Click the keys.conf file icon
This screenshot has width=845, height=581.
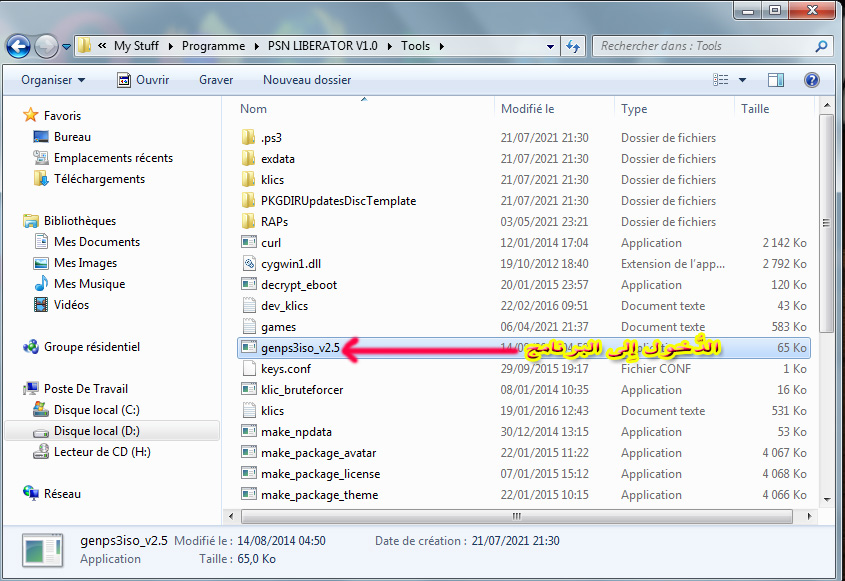tap(250, 369)
